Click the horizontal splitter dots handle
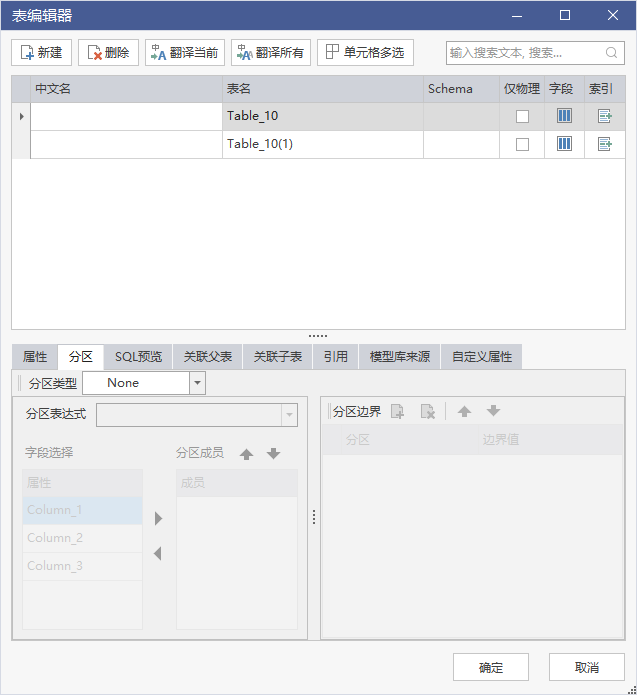 318,336
